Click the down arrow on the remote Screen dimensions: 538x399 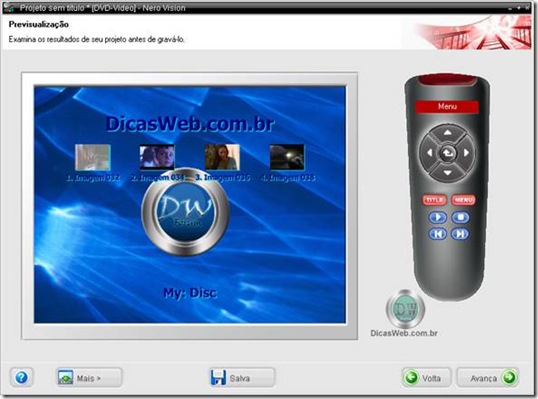coord(447,173)
